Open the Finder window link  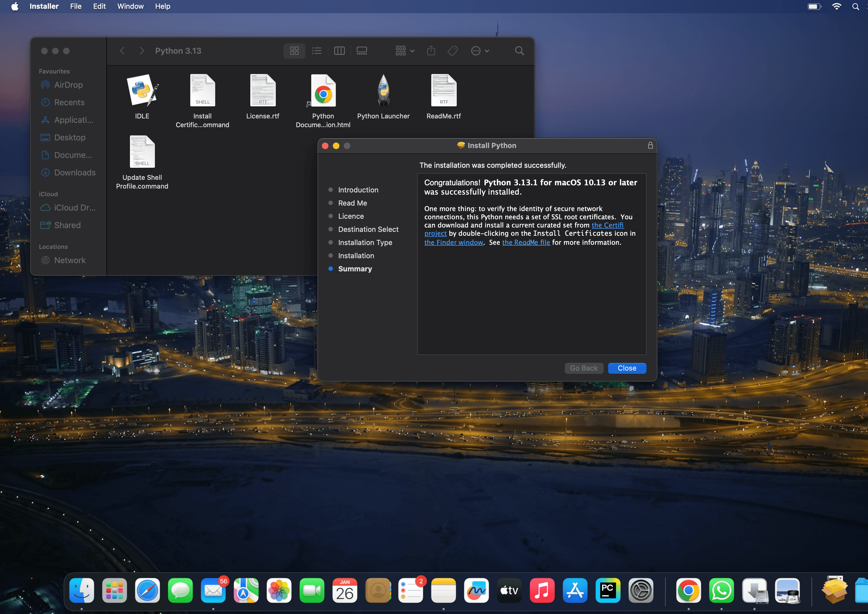454,242
